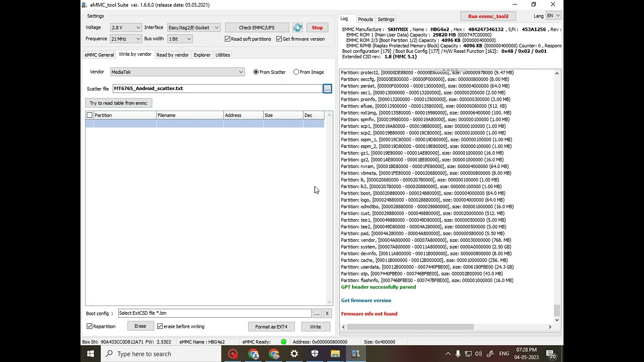
Task: Click the Scatter file path field
Action: click(217, 88)
